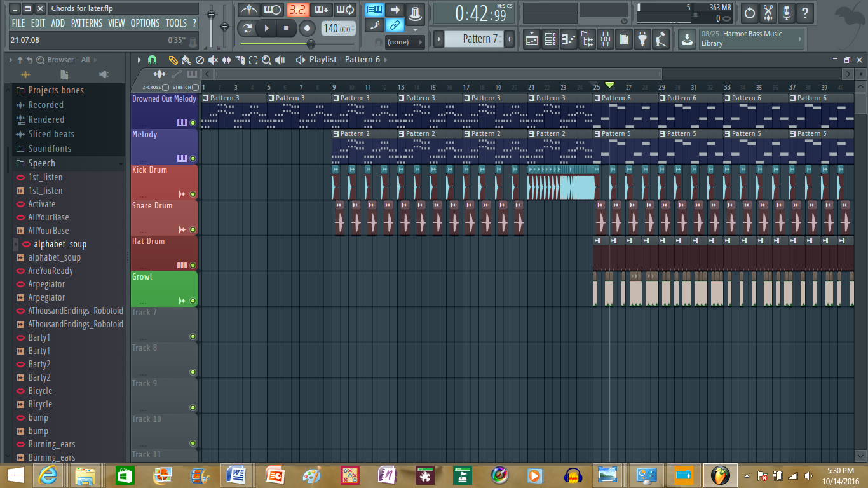Viewport: 868px width, 488px height.
Task: Open the tempo tapper icon
Action: (x=661, y=39)
